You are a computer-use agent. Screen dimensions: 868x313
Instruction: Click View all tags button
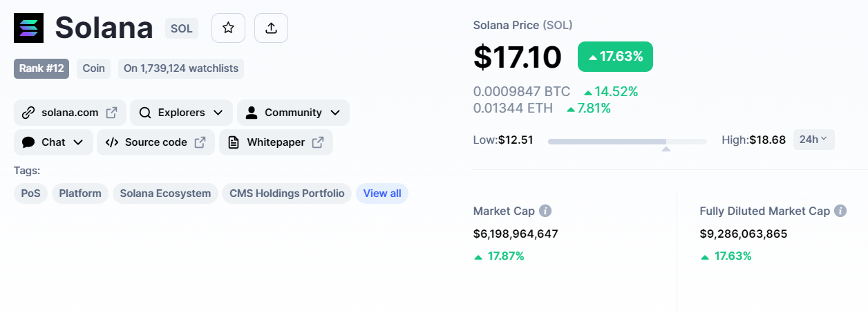point(382,193)
